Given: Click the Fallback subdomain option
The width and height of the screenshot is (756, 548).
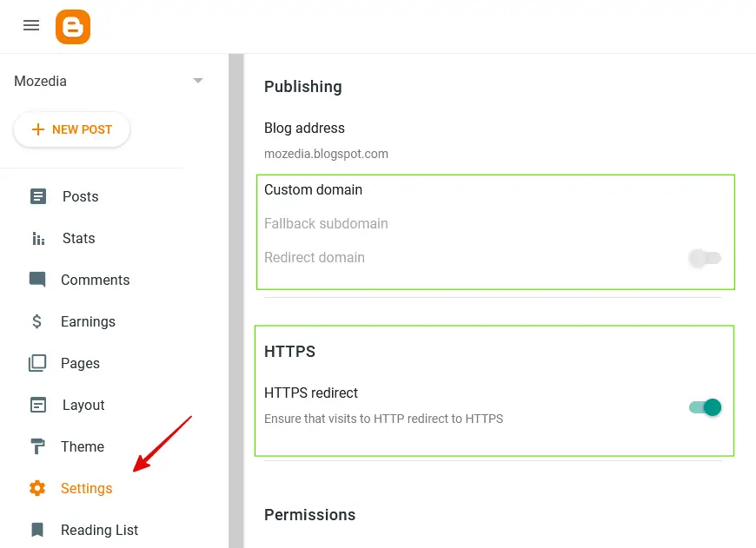Looking at the screenshot, I should tap(326, 223).
